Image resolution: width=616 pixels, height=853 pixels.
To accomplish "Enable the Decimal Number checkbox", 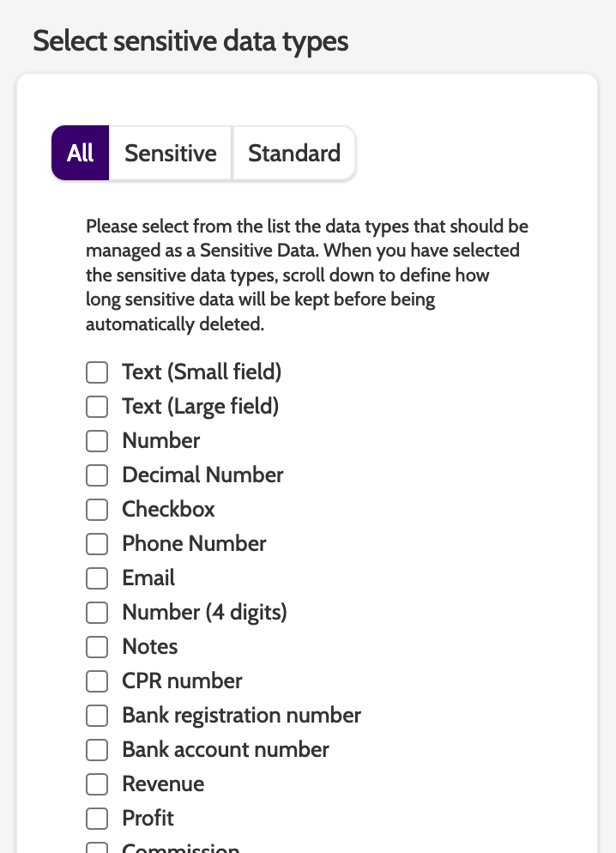I will pos(97,475).
